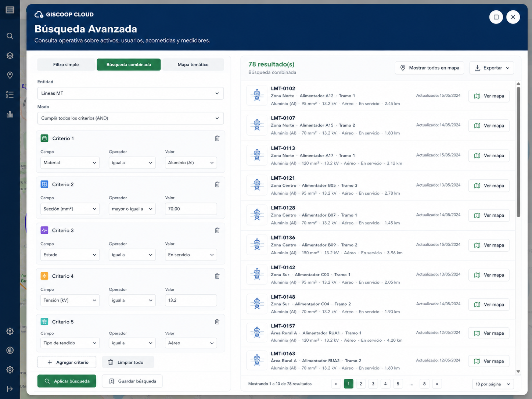Go to results page 3
This screenshot has height=399, width=532.
tap(373, 384)
